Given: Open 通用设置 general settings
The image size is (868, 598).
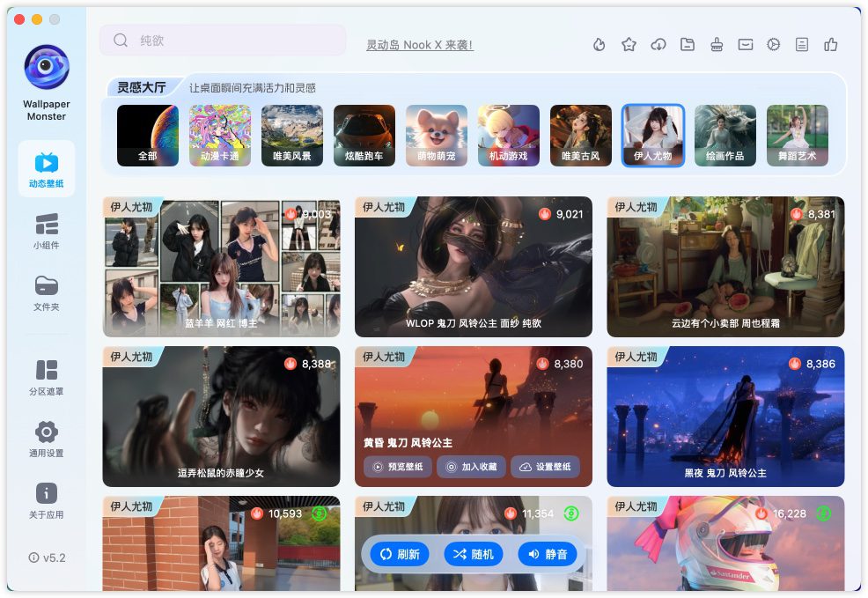Looking at the screenshot, I should [x=46, y=439].
